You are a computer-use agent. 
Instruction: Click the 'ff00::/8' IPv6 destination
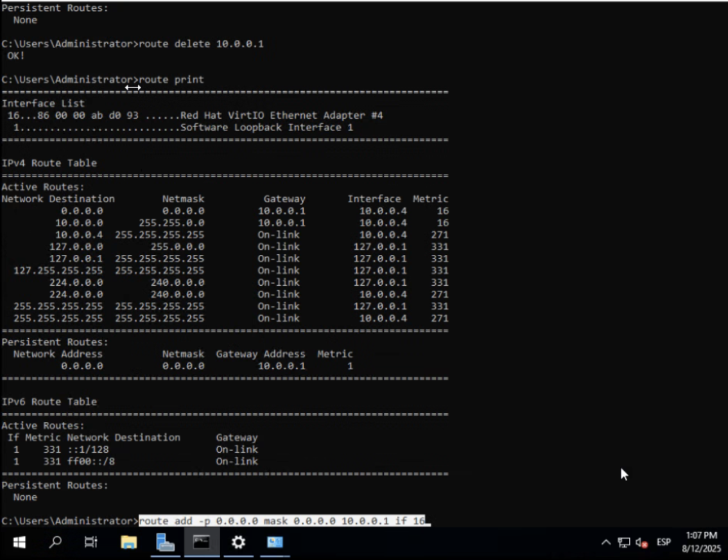tap(91, 462)
